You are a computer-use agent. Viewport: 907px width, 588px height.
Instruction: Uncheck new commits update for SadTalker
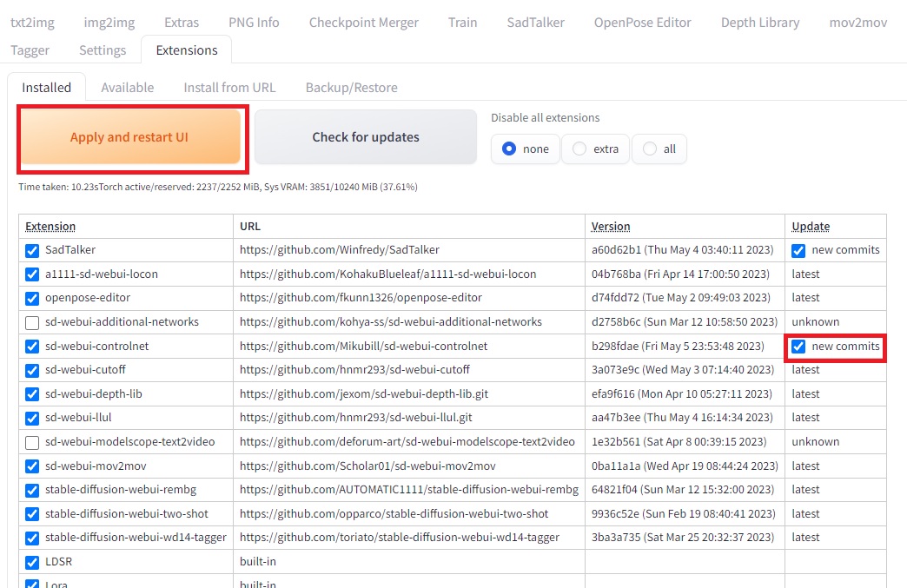pyautogui.click(x=798, y=250)
